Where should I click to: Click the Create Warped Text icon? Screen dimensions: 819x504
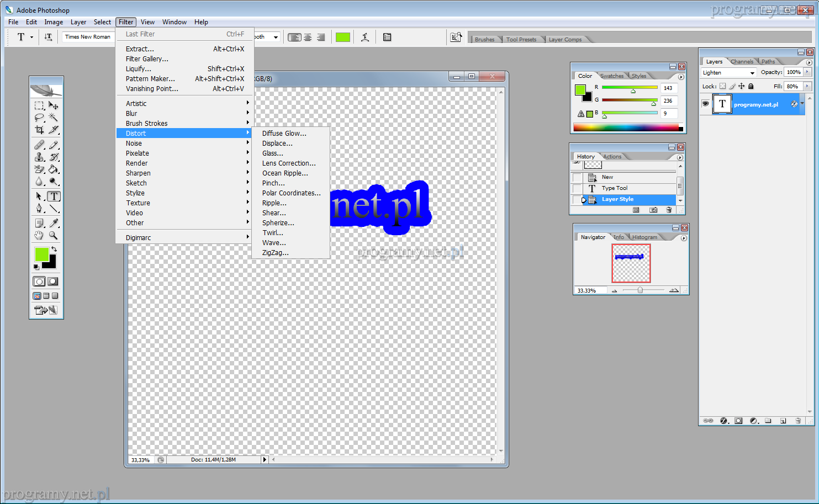click(x=365, y=37)
